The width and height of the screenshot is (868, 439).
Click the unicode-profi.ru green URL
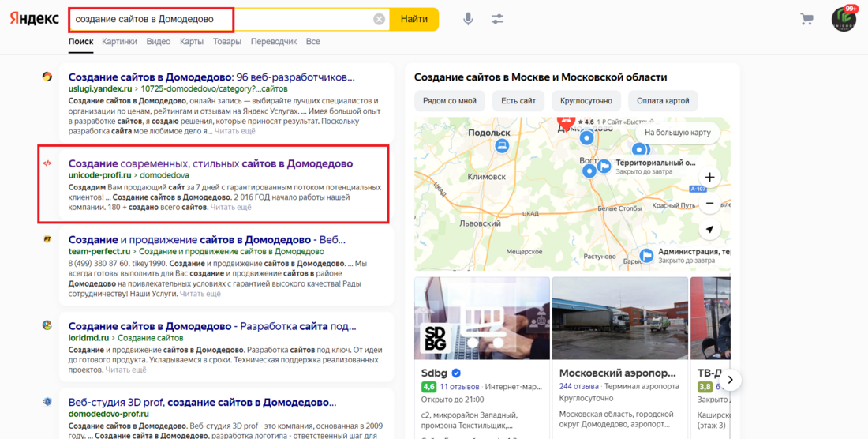(99, 175)
